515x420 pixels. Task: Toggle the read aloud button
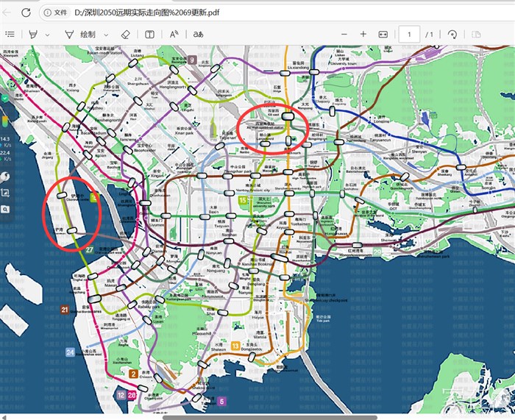(x=174, y=35)
